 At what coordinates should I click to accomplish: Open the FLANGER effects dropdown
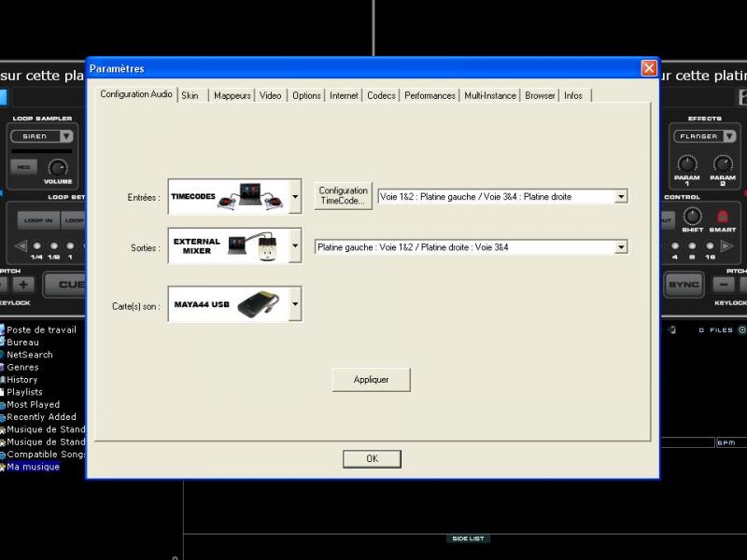(729, 136)
